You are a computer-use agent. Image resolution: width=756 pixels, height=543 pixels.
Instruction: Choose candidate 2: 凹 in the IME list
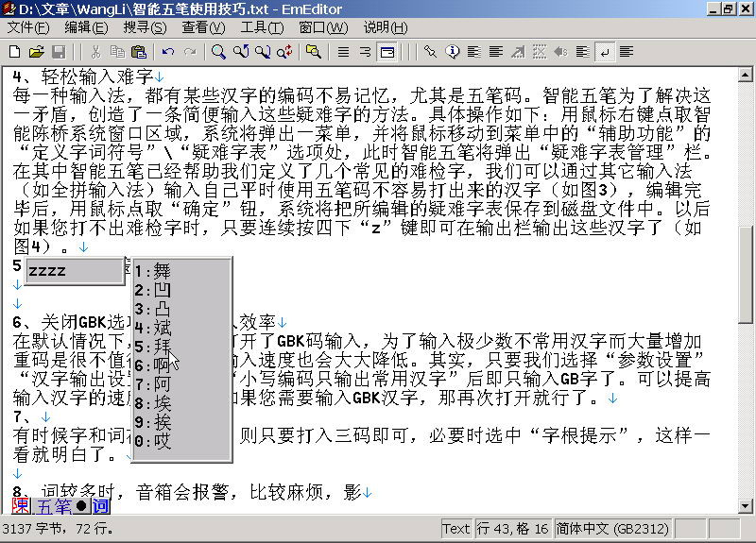[153, 290]
